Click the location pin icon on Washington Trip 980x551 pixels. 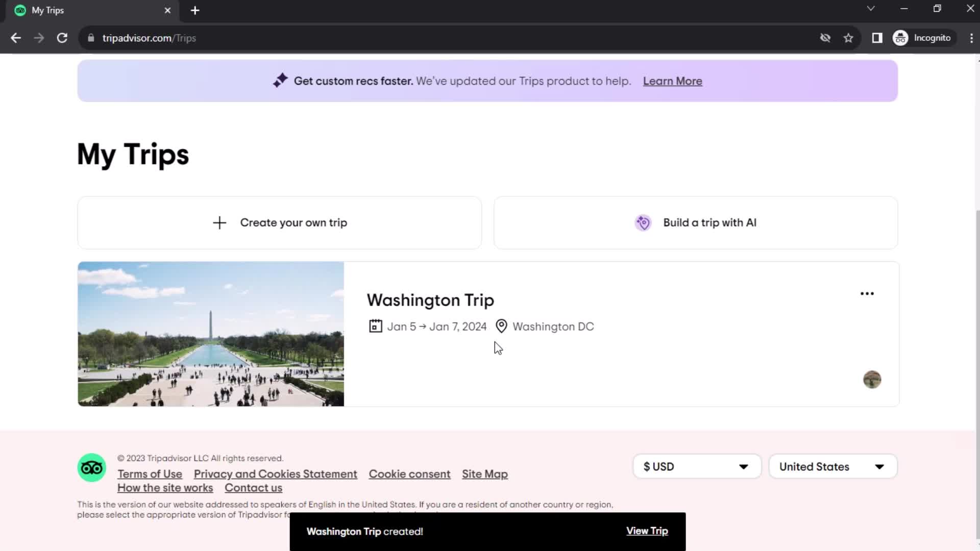pyautogui.click(x=501, y=327)
